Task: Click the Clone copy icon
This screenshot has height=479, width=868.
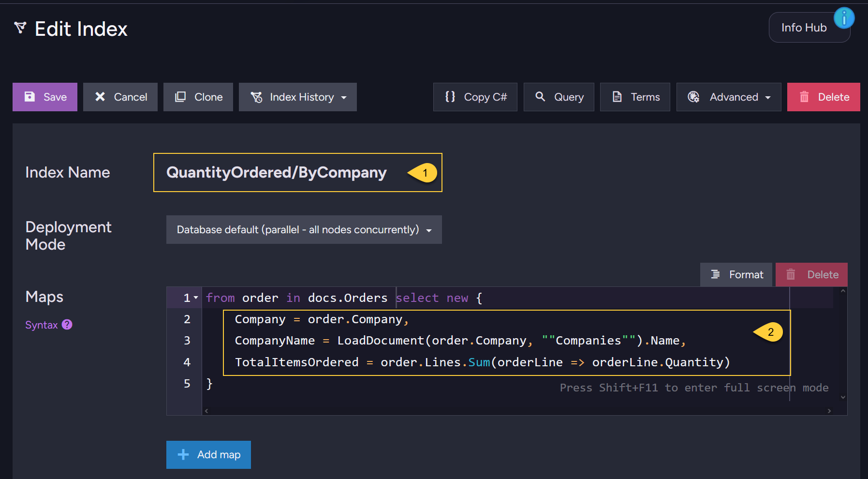Action: pos(180,97)
